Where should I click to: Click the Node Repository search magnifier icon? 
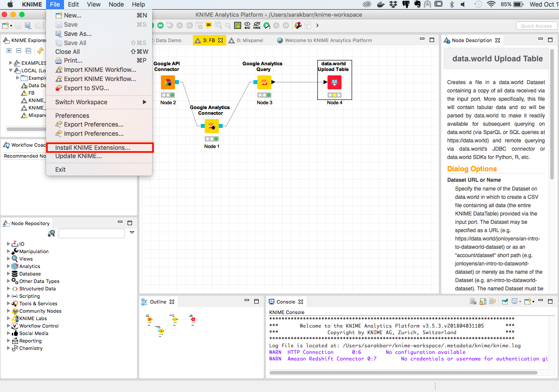52,233
